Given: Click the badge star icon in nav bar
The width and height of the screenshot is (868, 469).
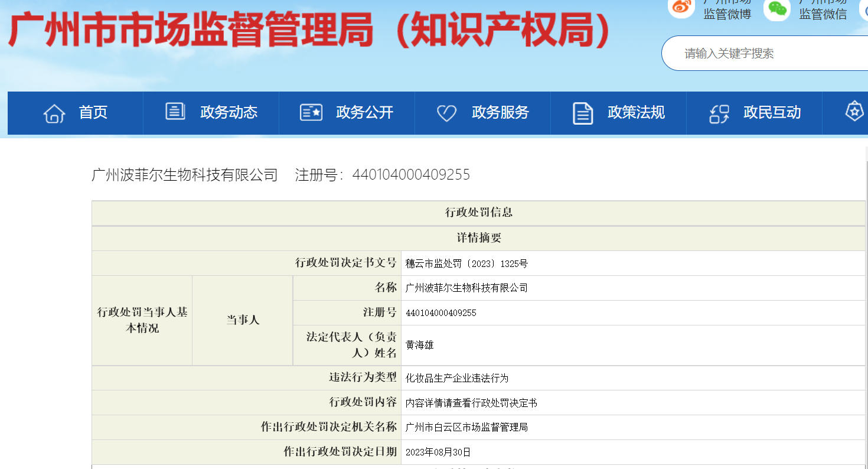Looking at the screenshot, I should [854, 112].
